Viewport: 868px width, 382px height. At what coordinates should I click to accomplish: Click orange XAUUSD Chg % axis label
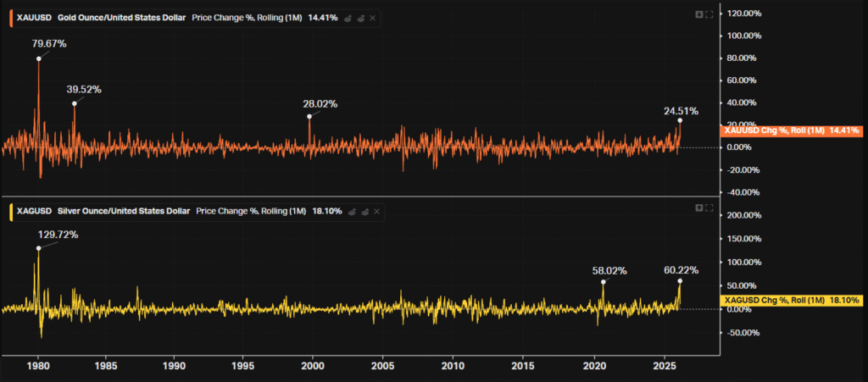coord(790,130)
